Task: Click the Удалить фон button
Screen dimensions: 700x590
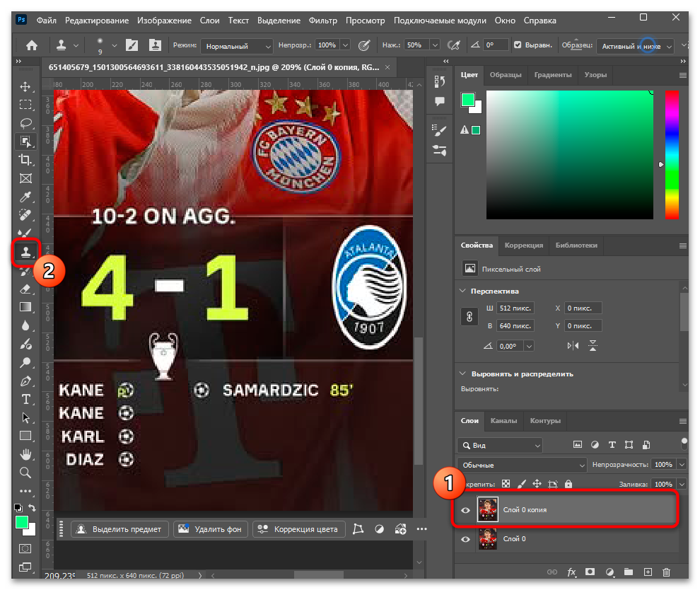Action: (x=210, y=529)
